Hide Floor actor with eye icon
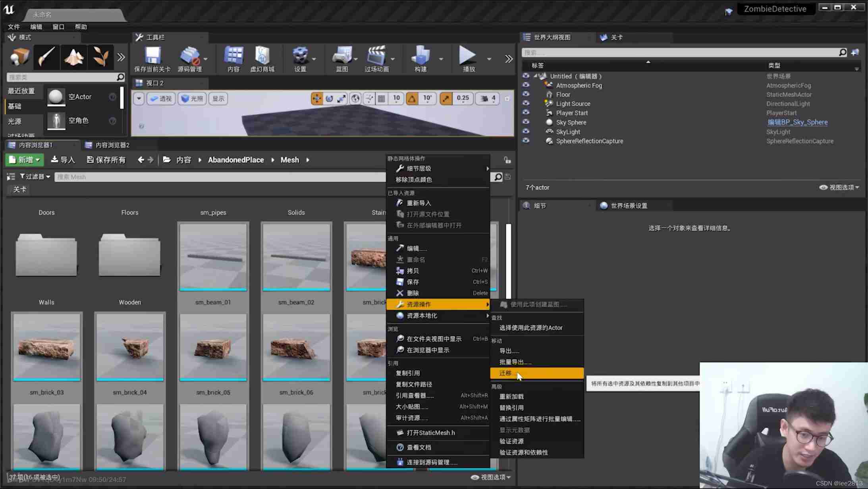This screenshot has width=868, height=489. point(526,94)
